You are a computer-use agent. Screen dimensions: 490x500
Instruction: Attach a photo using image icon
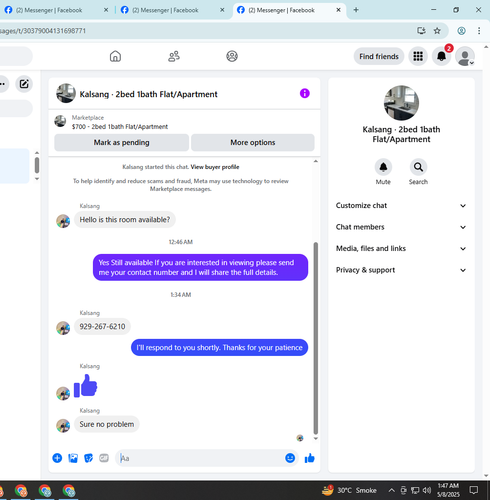(x=73, y=458)
